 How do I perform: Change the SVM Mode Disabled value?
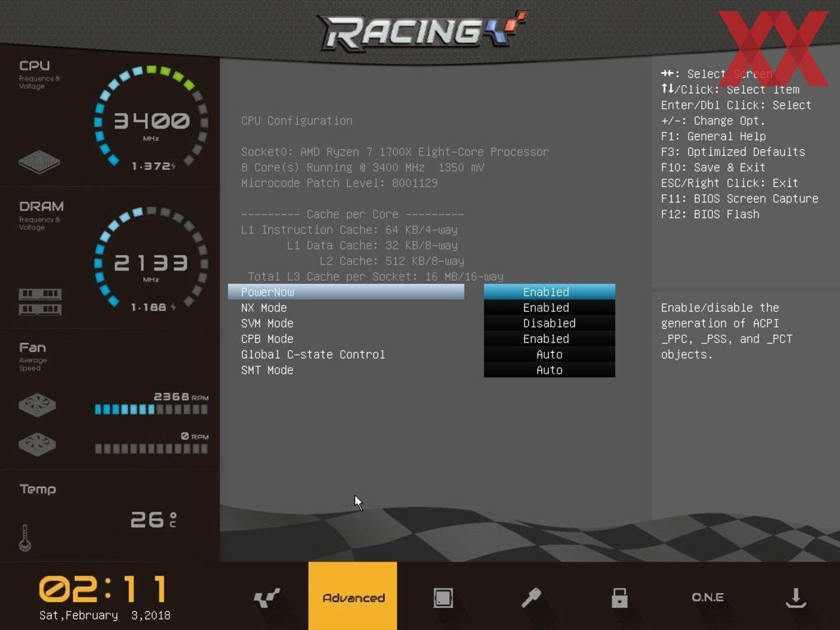tap(549, 323)
